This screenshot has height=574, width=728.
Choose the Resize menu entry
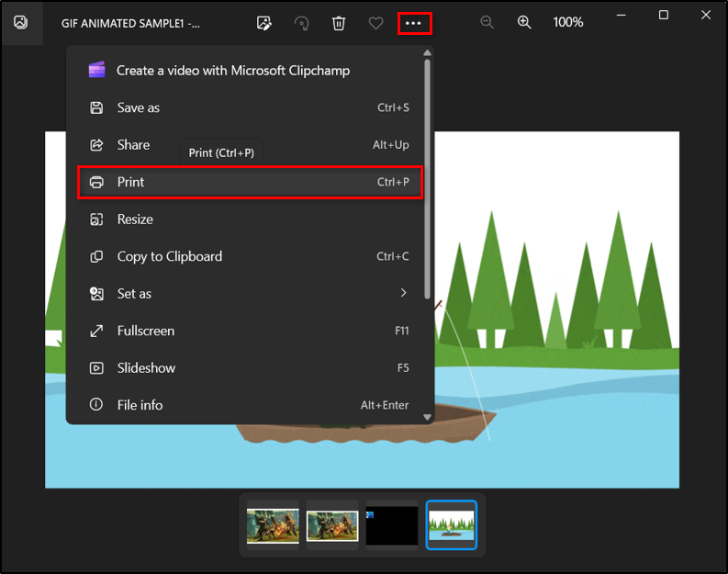(x=250, y=219)
